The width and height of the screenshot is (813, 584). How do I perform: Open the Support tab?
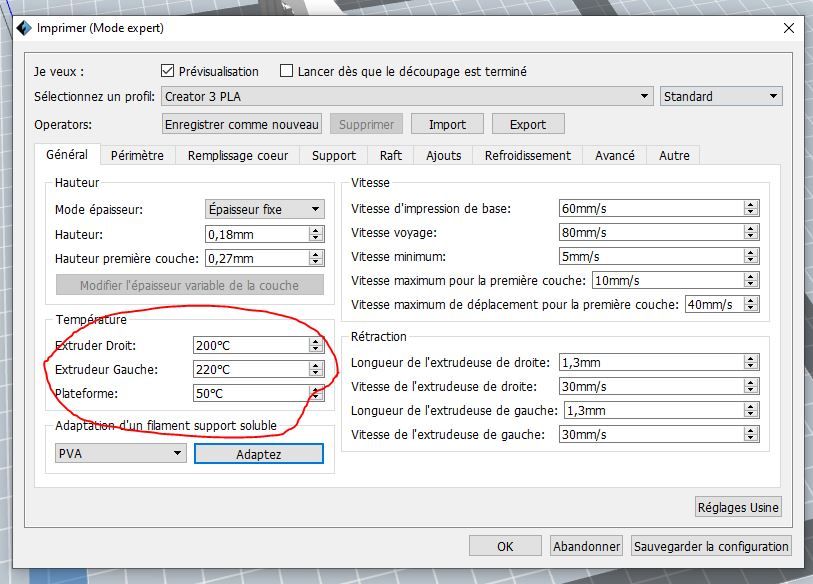click(x=334, y=156)
